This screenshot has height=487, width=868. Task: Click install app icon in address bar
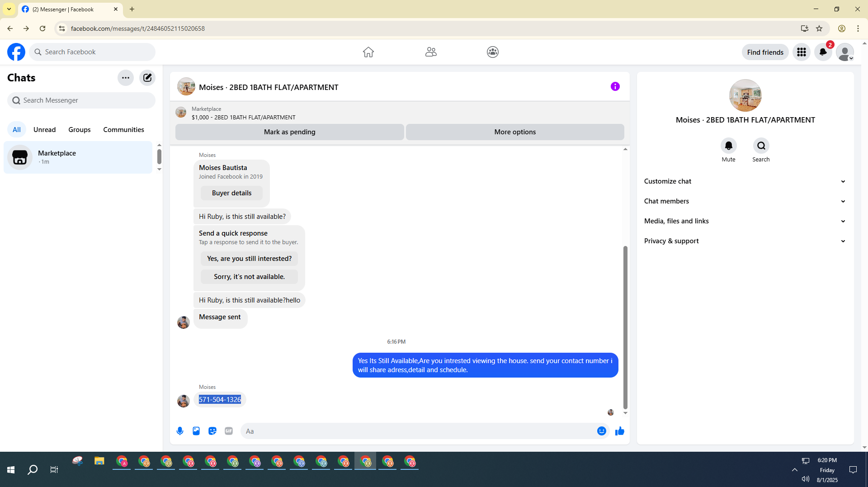tap(805, 28)
